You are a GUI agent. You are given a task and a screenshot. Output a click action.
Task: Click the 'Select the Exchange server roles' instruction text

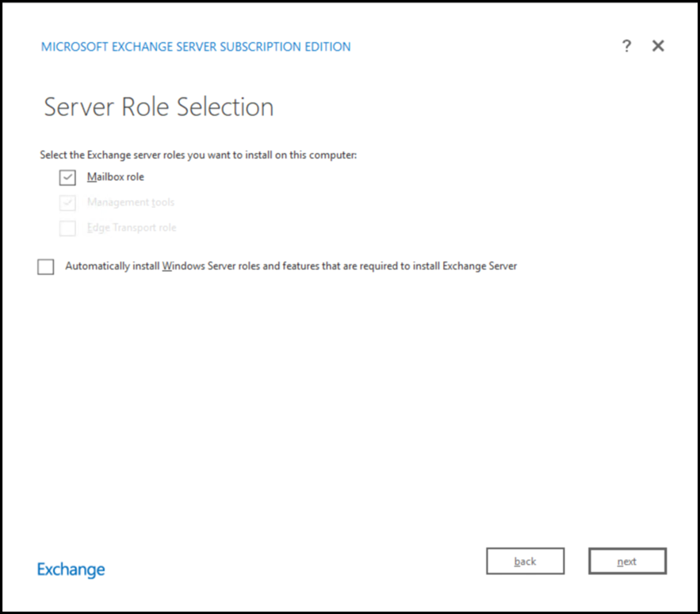tap(198, 155)
